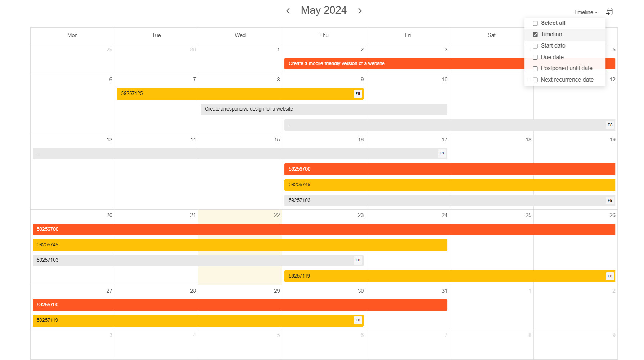The height and width of the screenshot is (360, 644).
Task: Click the FB badge on task 59257103
Action: tap(610, 201)
